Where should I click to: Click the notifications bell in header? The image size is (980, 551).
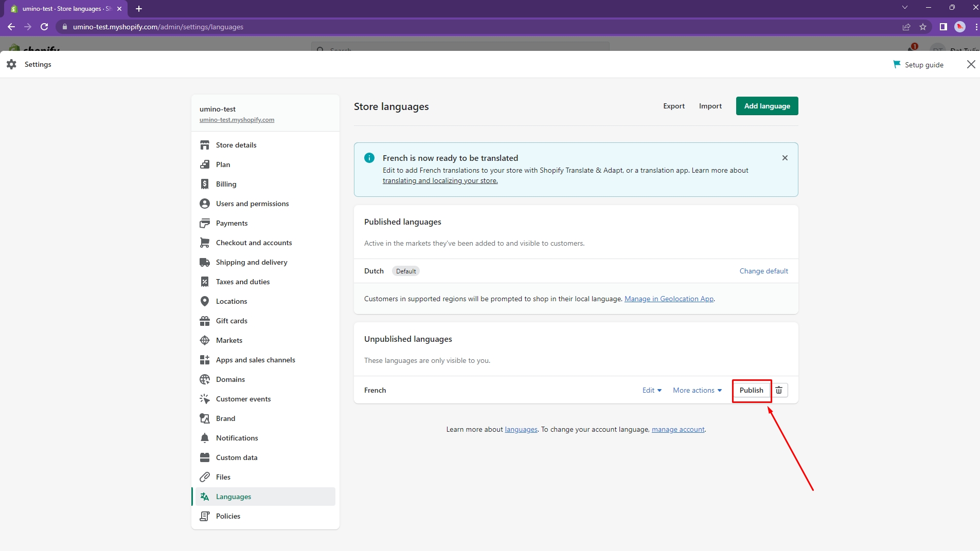pos(911,48)
